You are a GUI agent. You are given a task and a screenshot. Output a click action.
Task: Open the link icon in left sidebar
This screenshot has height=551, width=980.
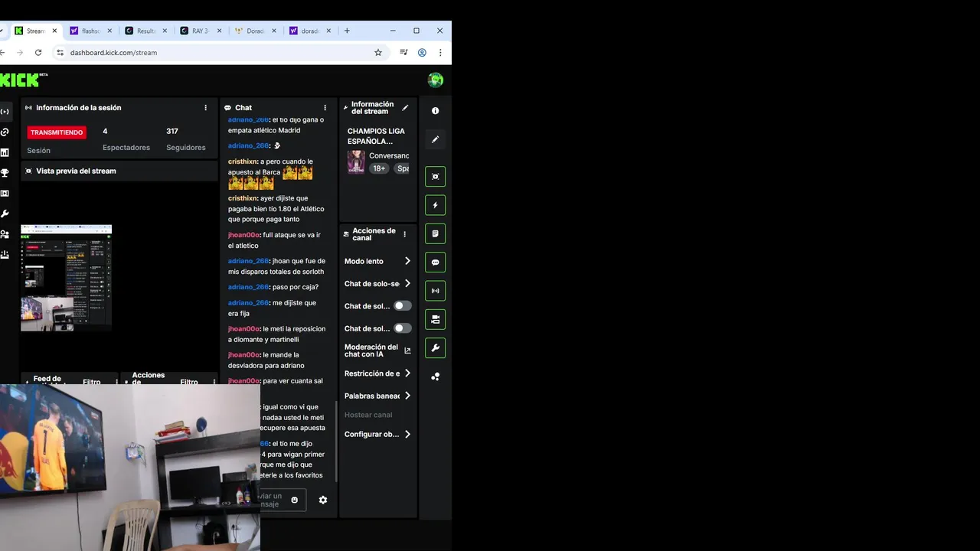click(5, 132)
